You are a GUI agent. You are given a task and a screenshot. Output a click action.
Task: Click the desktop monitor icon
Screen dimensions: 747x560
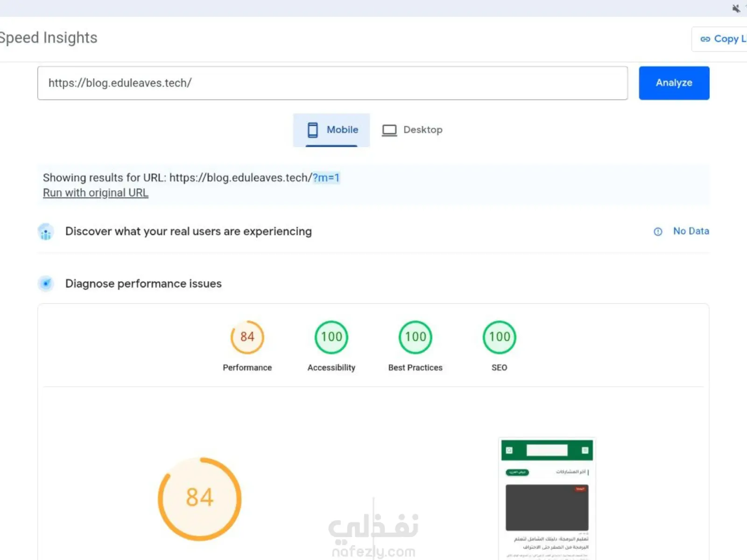point(389,130)
